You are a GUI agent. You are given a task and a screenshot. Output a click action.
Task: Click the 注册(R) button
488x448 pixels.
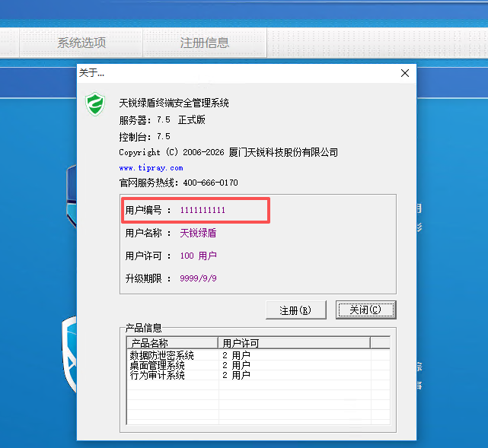(296, 310)
